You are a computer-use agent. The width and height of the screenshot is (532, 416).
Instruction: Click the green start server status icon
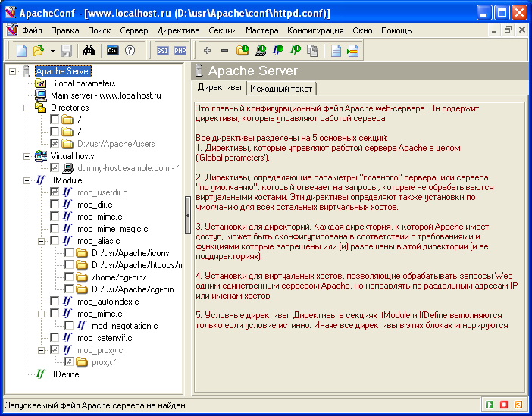tap(490, 405)
